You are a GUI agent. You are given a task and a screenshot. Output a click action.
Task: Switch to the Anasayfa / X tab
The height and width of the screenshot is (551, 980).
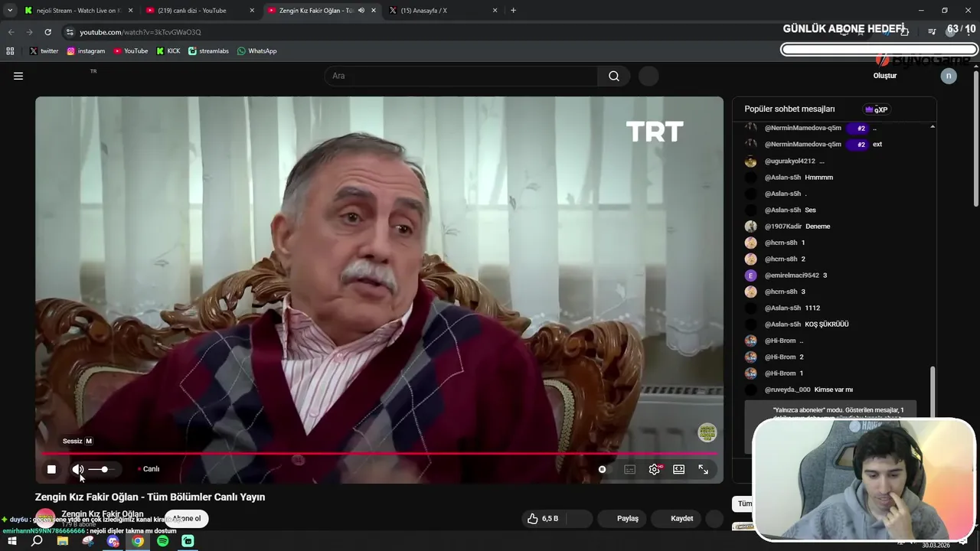coord(444,11)
